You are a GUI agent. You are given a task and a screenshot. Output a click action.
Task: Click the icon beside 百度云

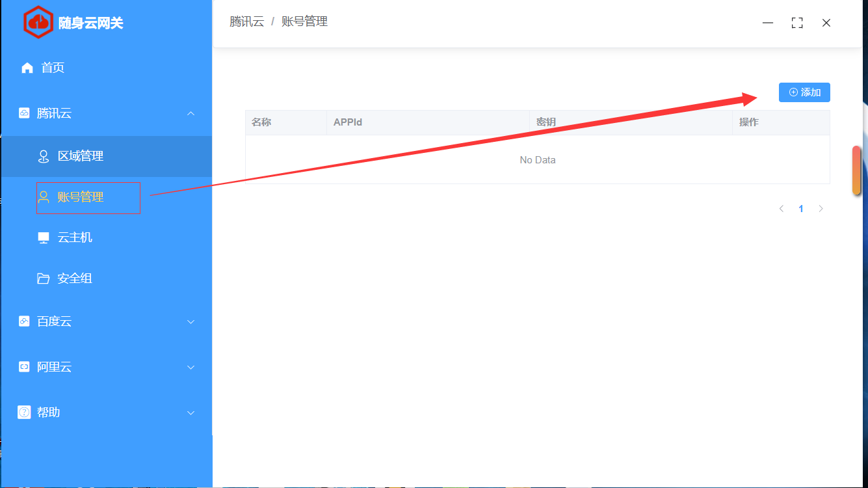(x=23, y=321)
